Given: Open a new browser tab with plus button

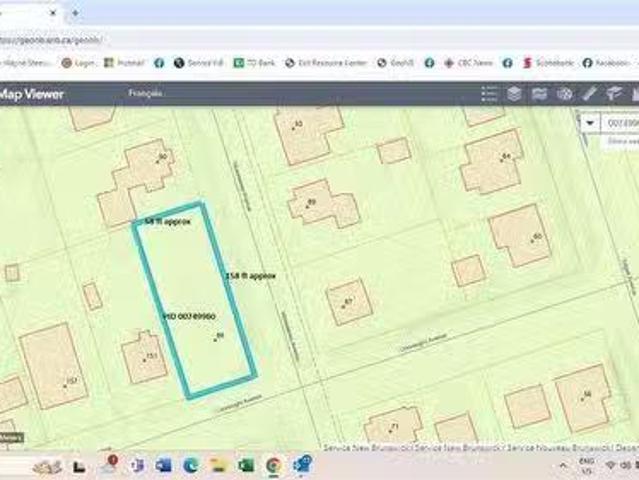Looking at the screenshot, I should [x=75, y=13].
